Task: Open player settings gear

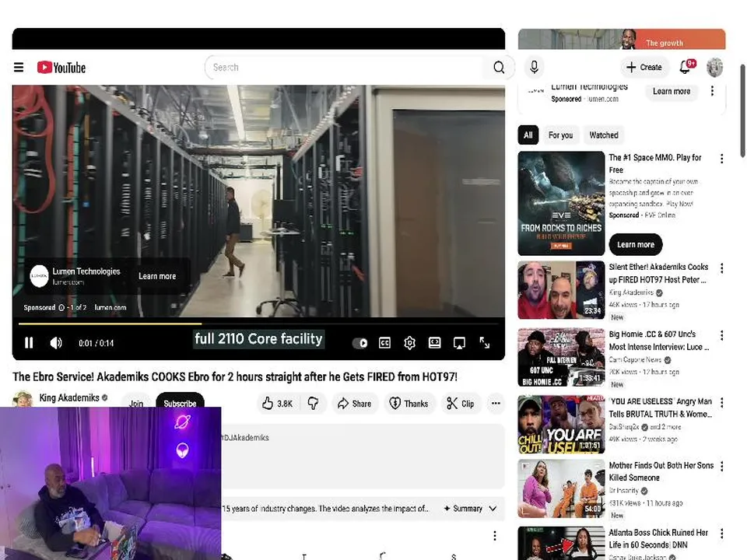Action: 410,343
